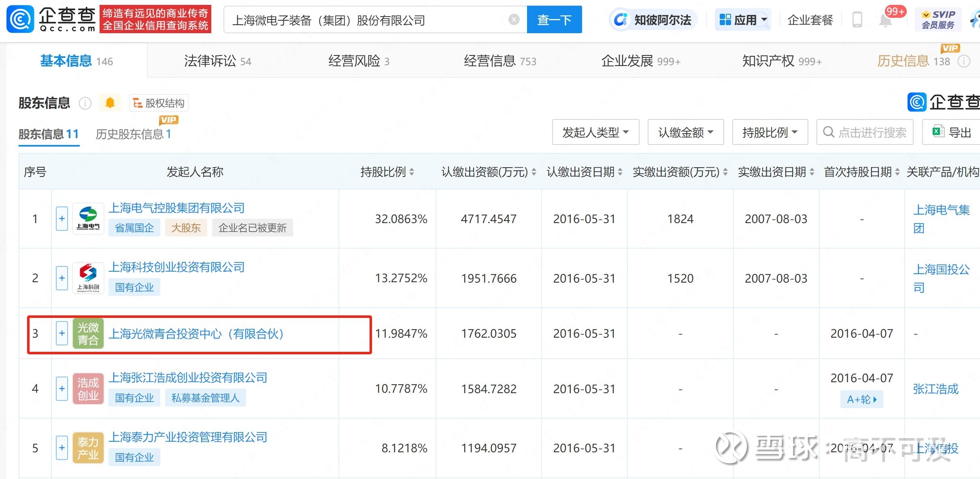Image resolution: width=980 pixels, height=479 pixels.
Task: Click 上海科创 company logo thumbnail
Action: point(88,278)
